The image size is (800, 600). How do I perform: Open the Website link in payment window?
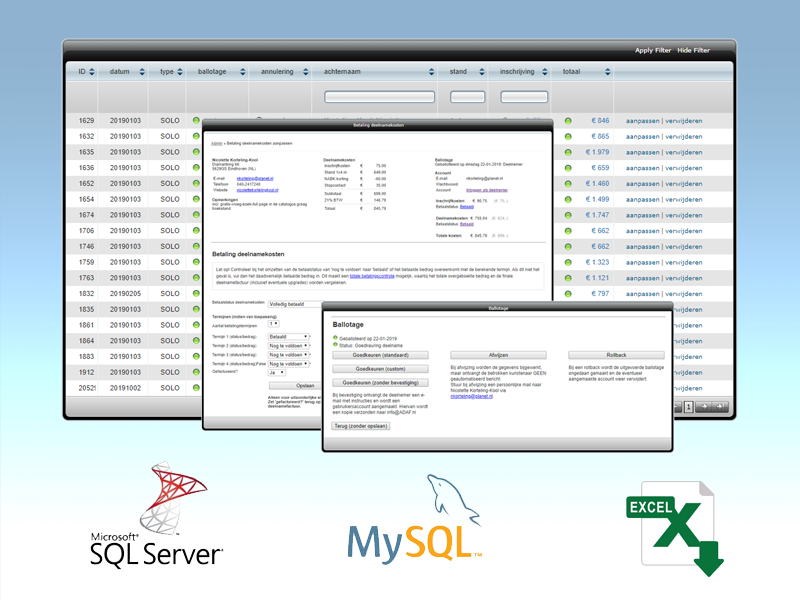pos(258,190)
